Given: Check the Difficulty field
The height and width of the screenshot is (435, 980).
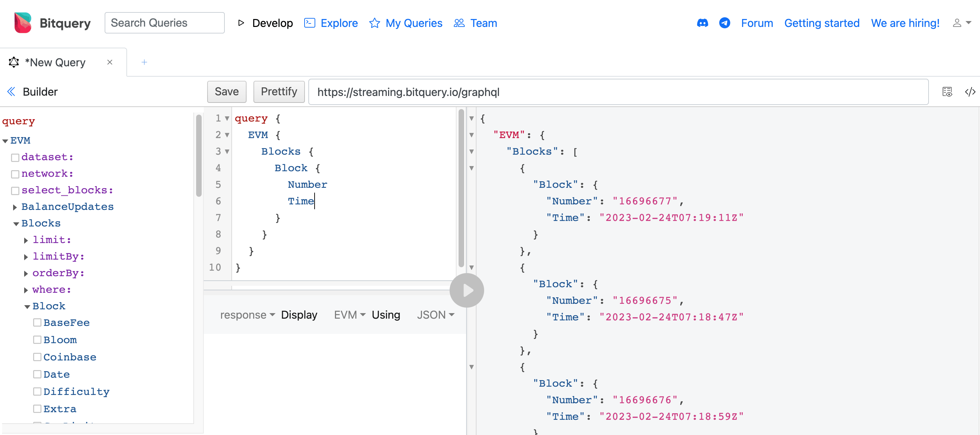Looking at the screenshot, I should pos(37,391).
